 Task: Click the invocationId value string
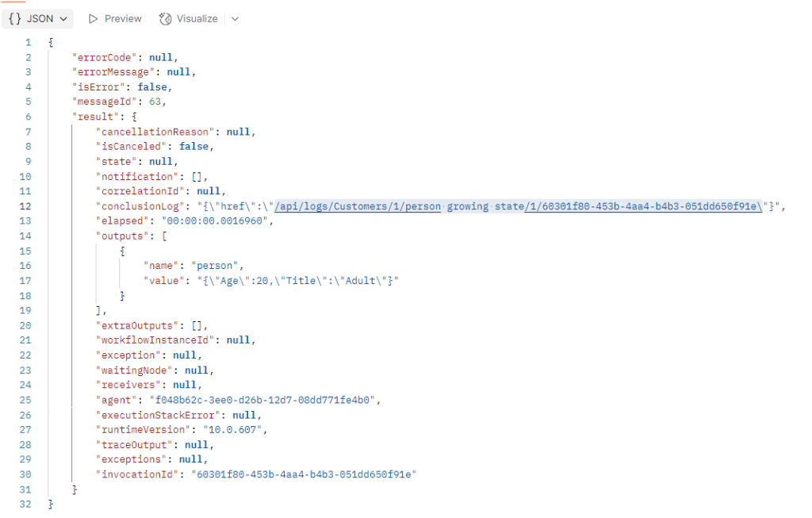pos(304,474)
